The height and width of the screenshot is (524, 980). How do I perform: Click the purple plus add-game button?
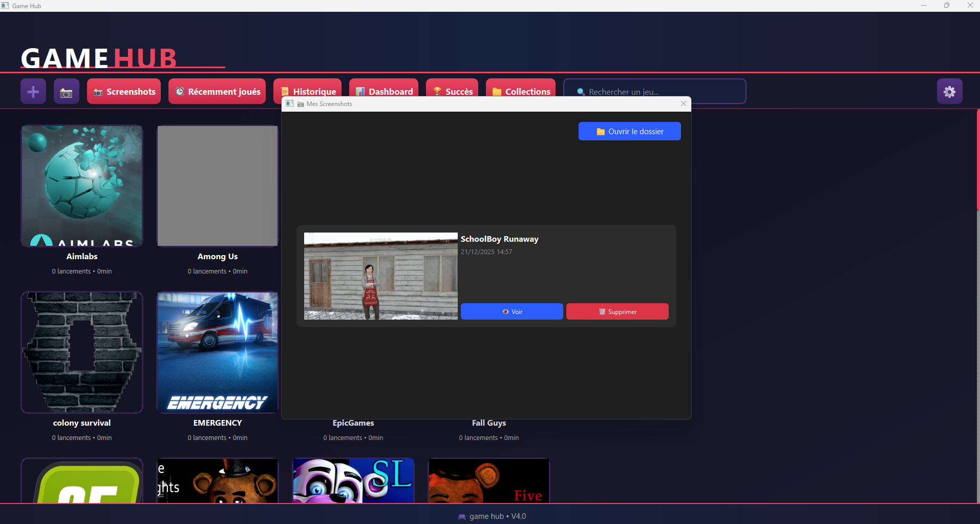[33, 91]
